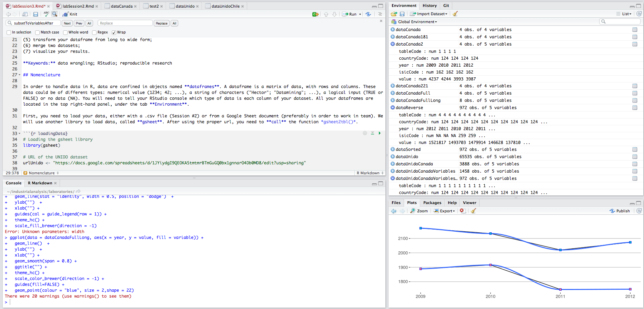Image resolution: width=644 pixels, height=309 pixels.
Task: Collapse the dataReverse dataframe entry
Action: 393,107
